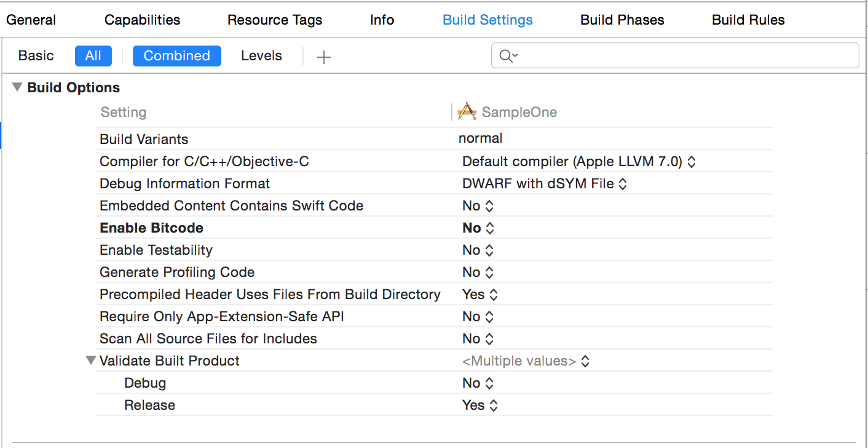The width and height of the screenshot is (868, 448).
Task: Click the Build Options section title
Action: [x=74, y=87]
